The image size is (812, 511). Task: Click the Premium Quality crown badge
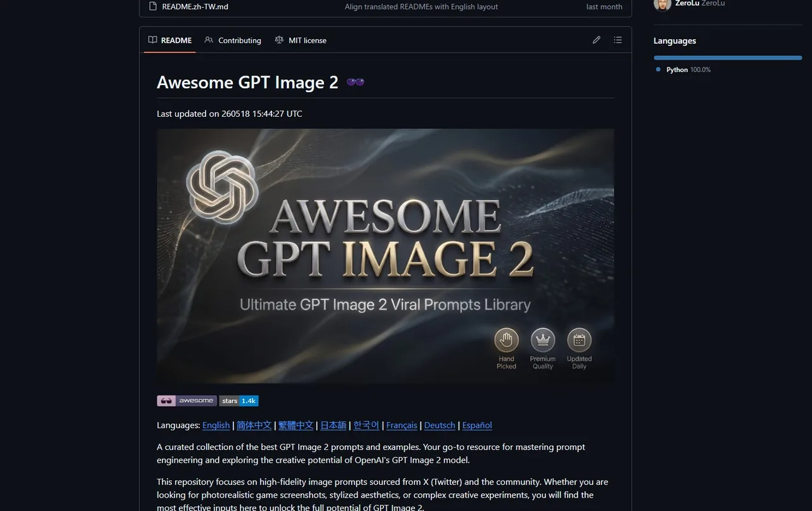click(x=543, y=348)
